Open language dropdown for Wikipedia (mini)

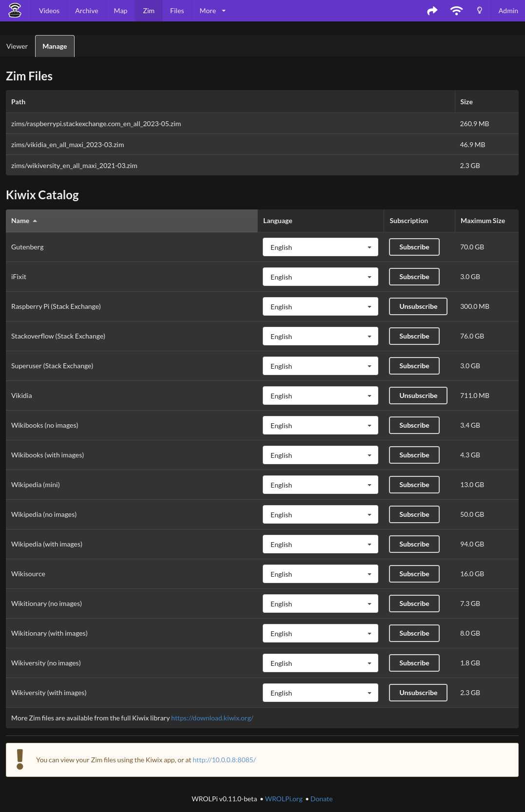pyautogui.click(x=320, y=485)
